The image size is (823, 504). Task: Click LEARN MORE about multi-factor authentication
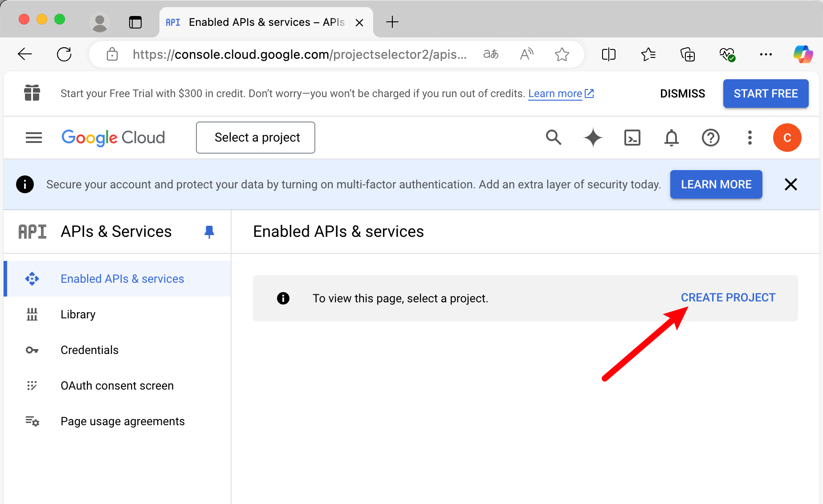click(x=716, y=184)
